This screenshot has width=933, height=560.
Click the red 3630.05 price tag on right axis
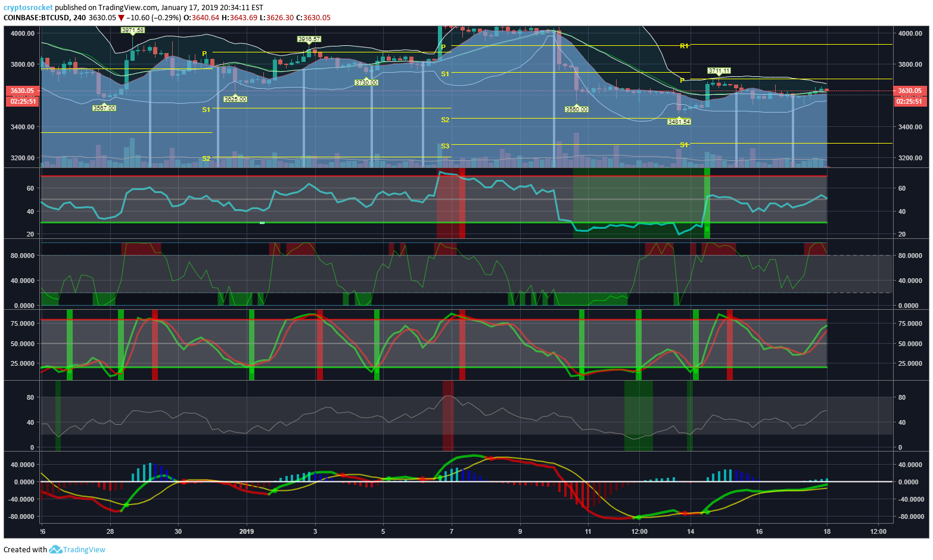click(x=910, y=91)
